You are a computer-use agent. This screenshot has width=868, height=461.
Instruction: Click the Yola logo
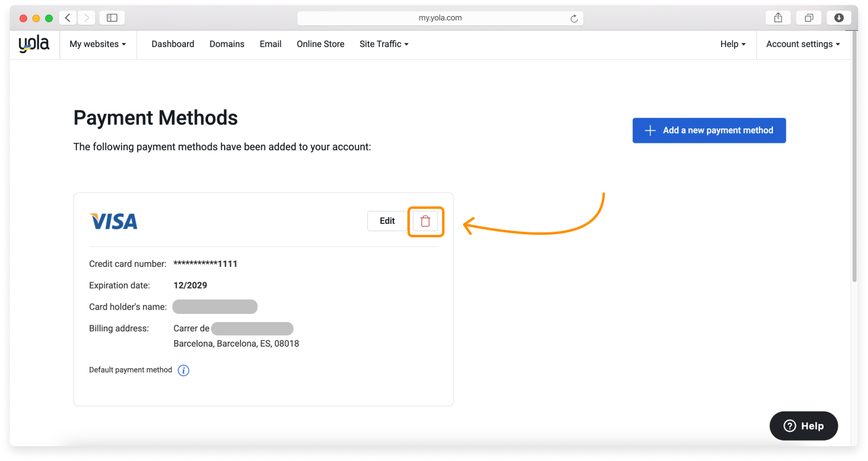click(x=34, y=43)
